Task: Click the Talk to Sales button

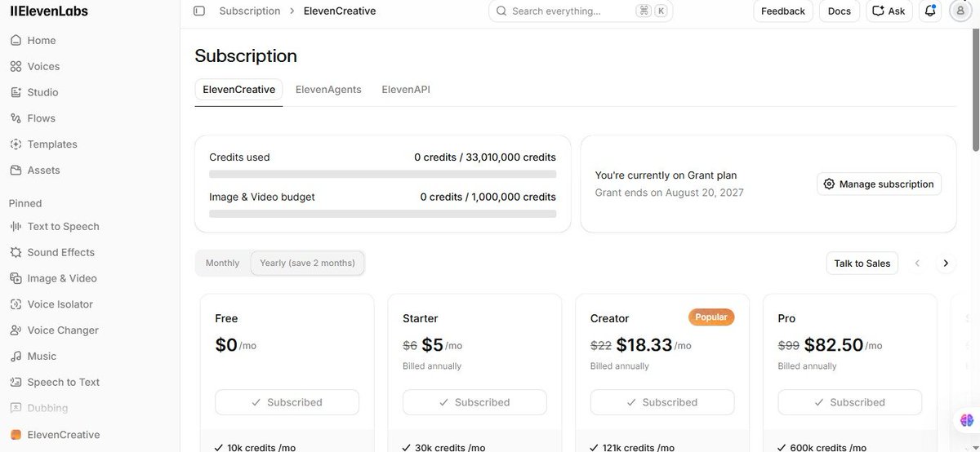Action: click(x=862, y=264)
